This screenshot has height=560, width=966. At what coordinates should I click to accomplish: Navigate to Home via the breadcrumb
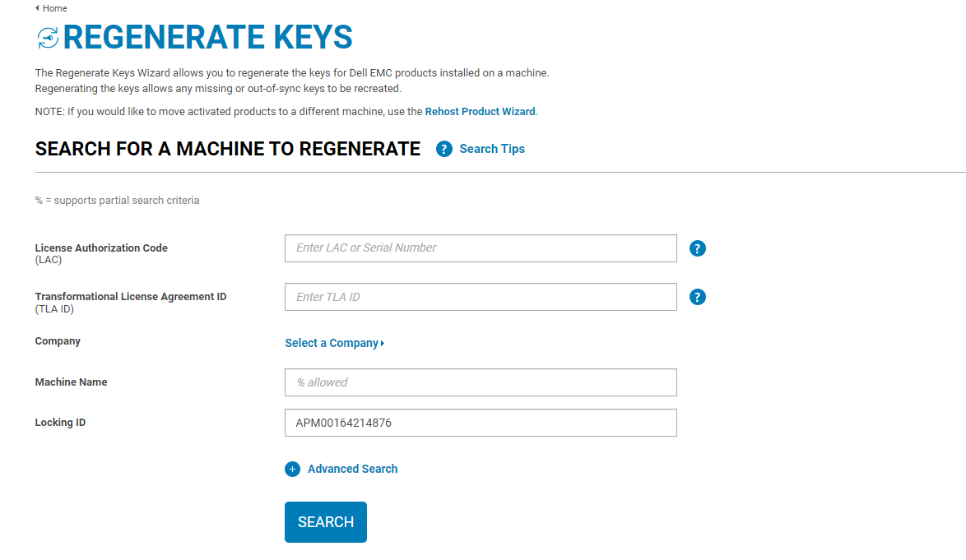pos(51,8)
